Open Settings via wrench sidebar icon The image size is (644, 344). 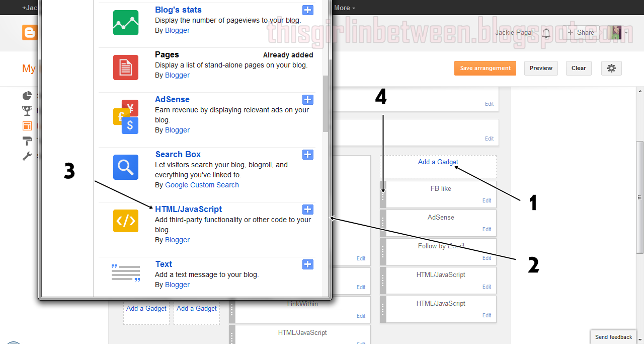click(27, 156)
